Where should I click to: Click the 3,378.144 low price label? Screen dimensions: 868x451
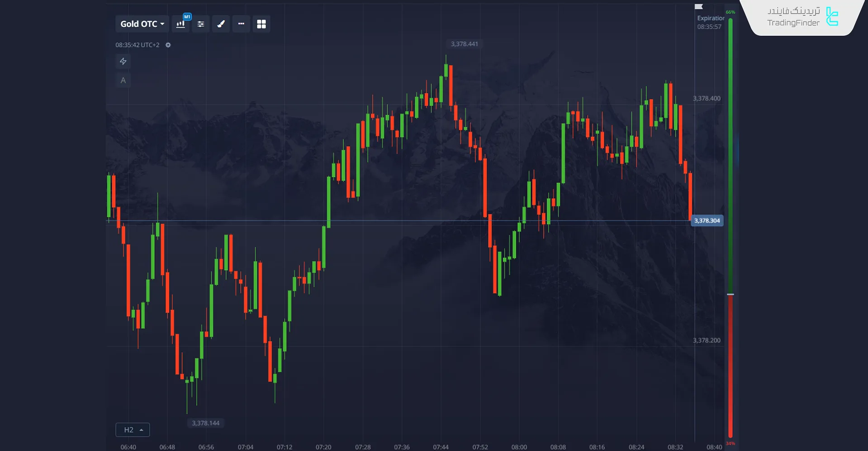click(x=205, y=423)
